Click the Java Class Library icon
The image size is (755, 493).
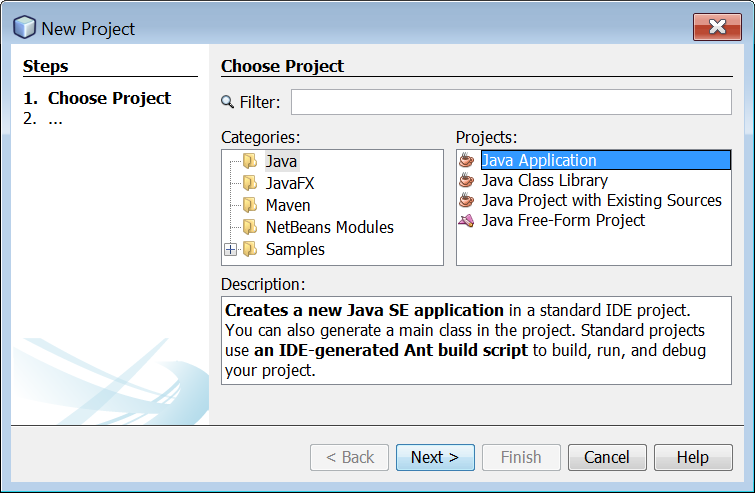466,180
